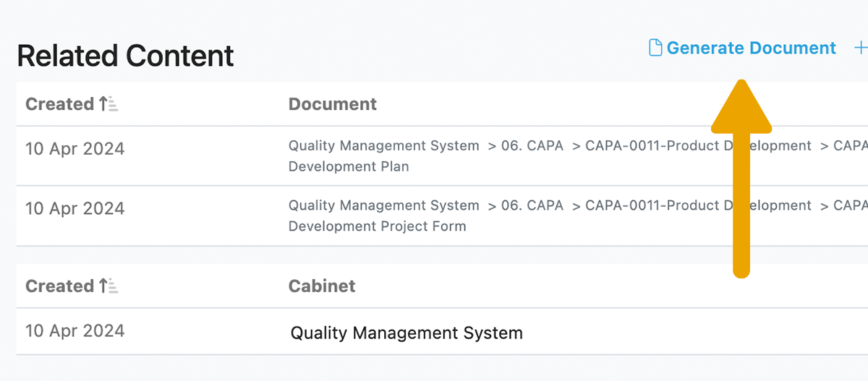Click the plus icon right of Generate Document
The height and width of the screenshot is (381, 868).
(861, 48)
